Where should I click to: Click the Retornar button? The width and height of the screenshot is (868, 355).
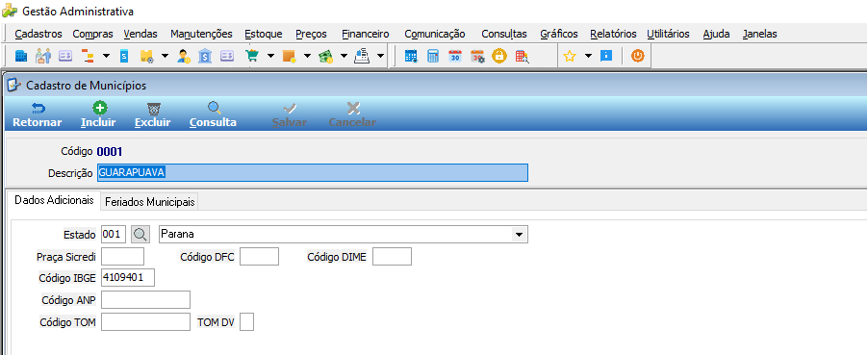pos(38,115)
